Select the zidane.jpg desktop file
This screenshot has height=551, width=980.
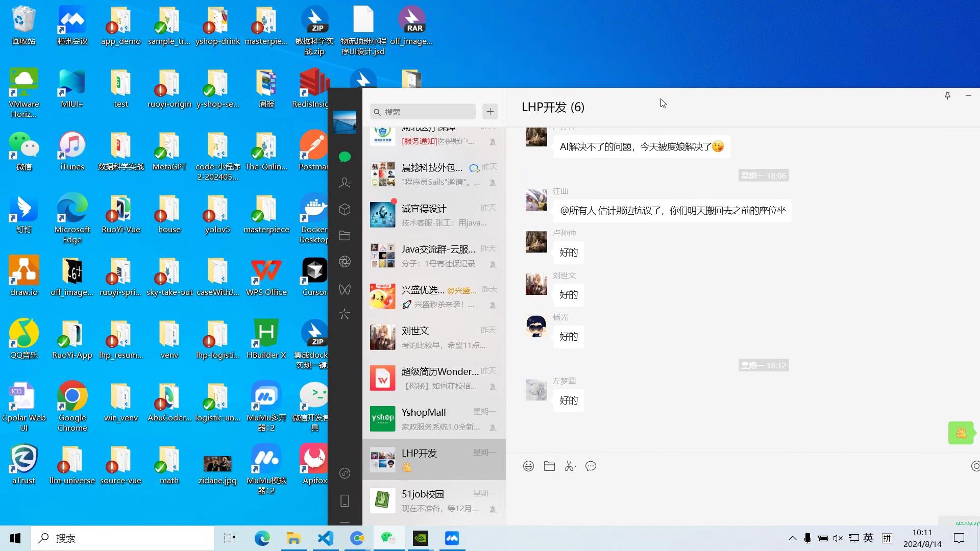point(217,469)
